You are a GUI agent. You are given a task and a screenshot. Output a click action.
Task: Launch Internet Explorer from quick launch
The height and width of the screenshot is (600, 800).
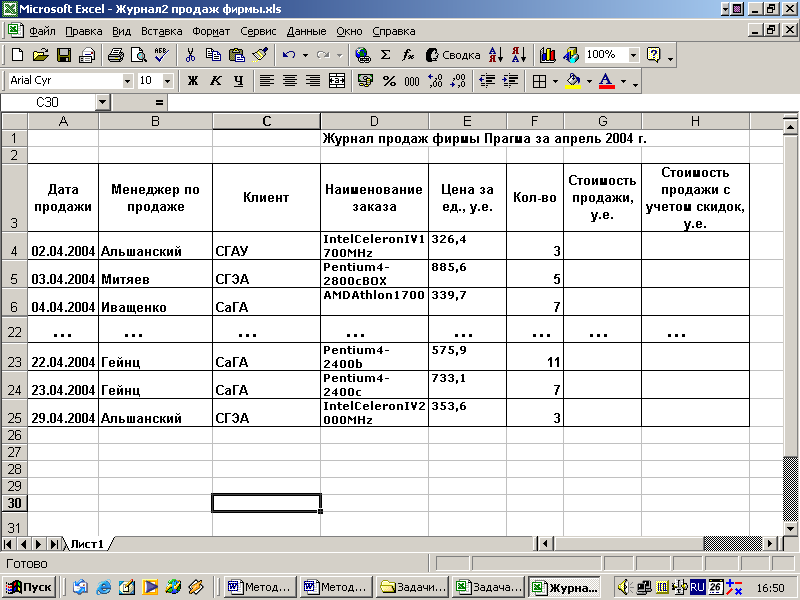tap(104, 587)
